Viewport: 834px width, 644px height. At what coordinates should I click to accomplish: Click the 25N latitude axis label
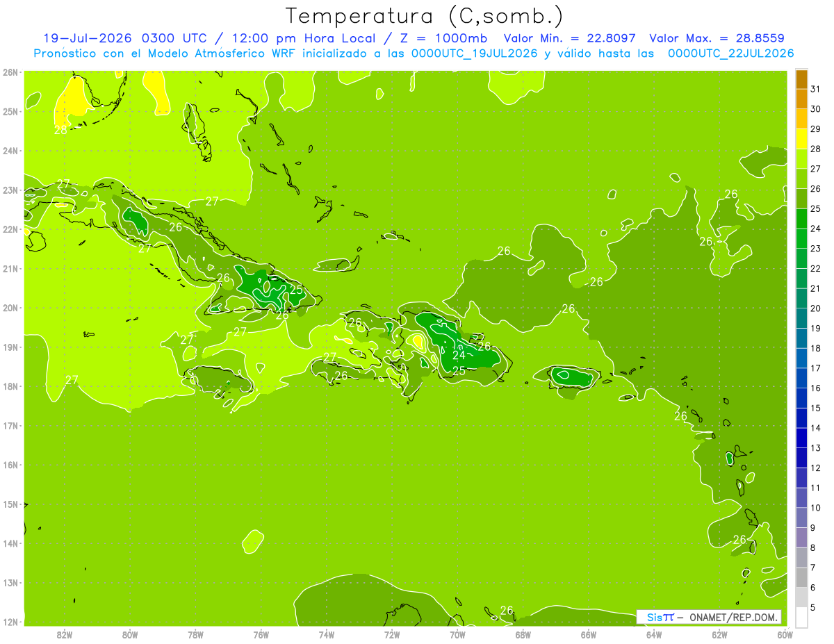[x=10, y=111]
